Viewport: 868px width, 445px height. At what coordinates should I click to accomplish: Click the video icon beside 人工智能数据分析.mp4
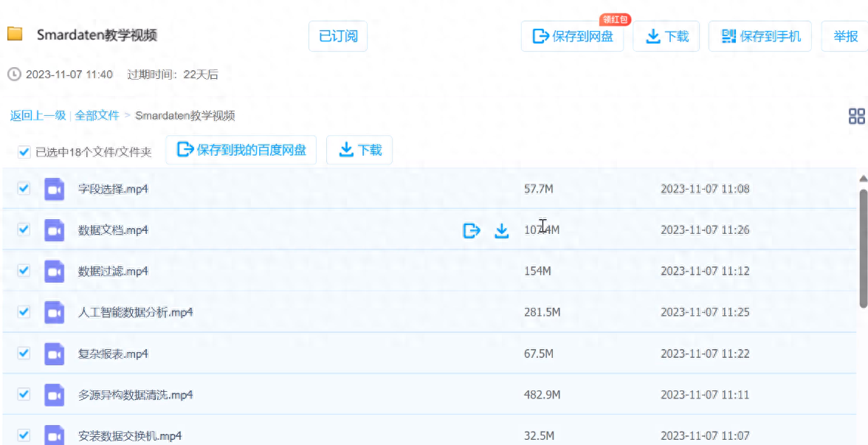[x=54, y=313]
